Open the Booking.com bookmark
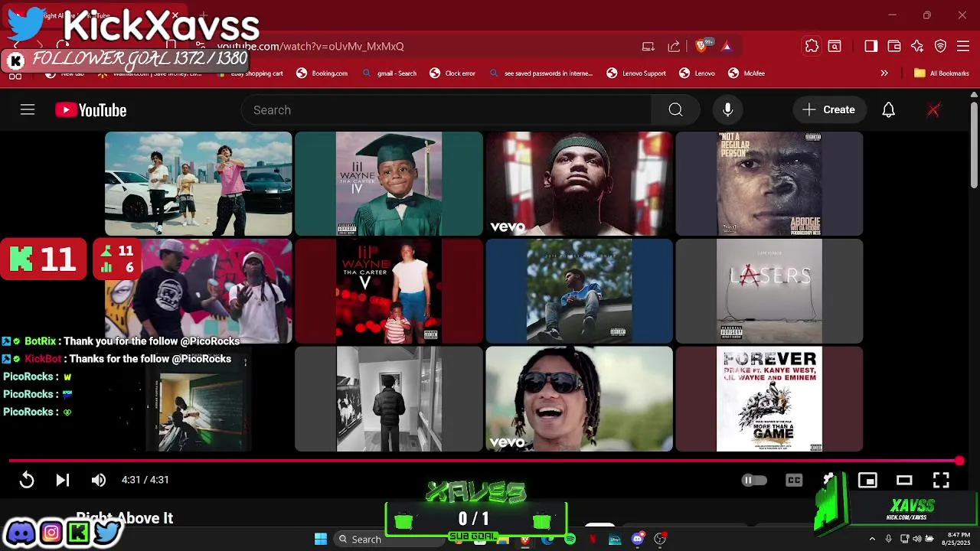 click(322, 73)
